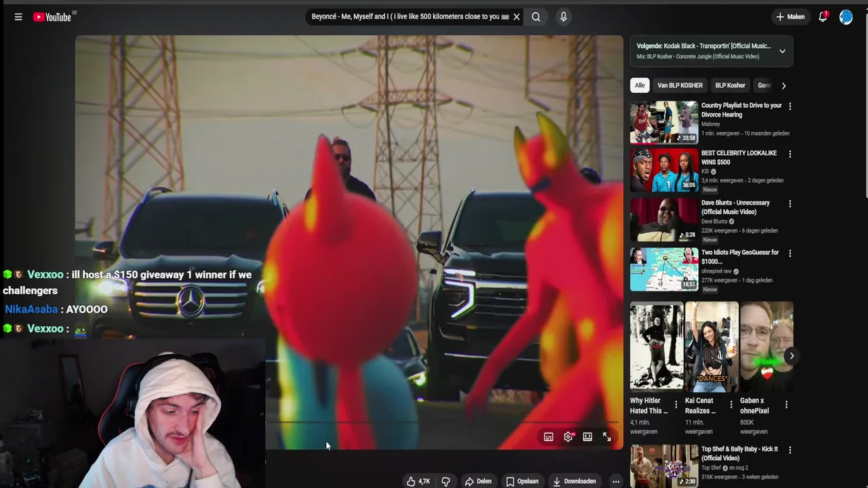868x488 pixels.
Task: Open the YouTube hamburger guide menu
Action: pos(18,17)
